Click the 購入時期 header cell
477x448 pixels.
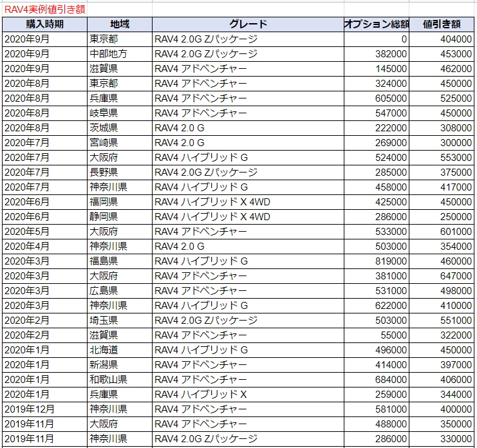pos(44,24)
